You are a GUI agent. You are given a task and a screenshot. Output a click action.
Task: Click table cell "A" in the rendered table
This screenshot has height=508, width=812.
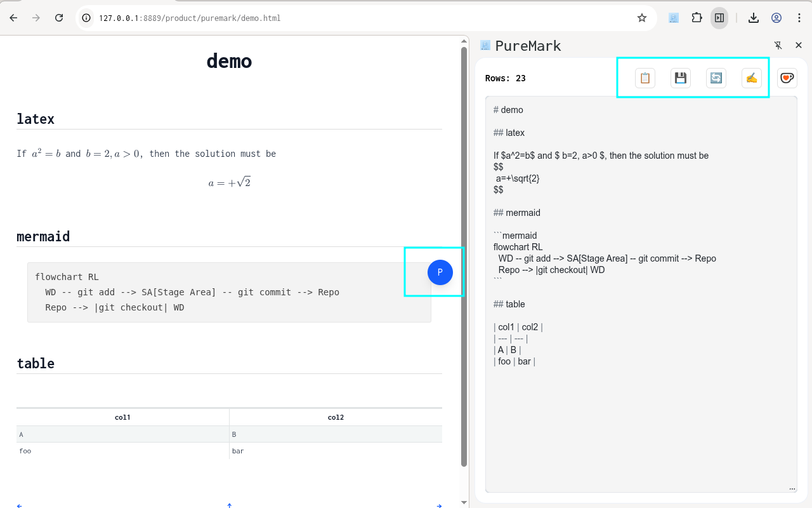pos(122,434)
